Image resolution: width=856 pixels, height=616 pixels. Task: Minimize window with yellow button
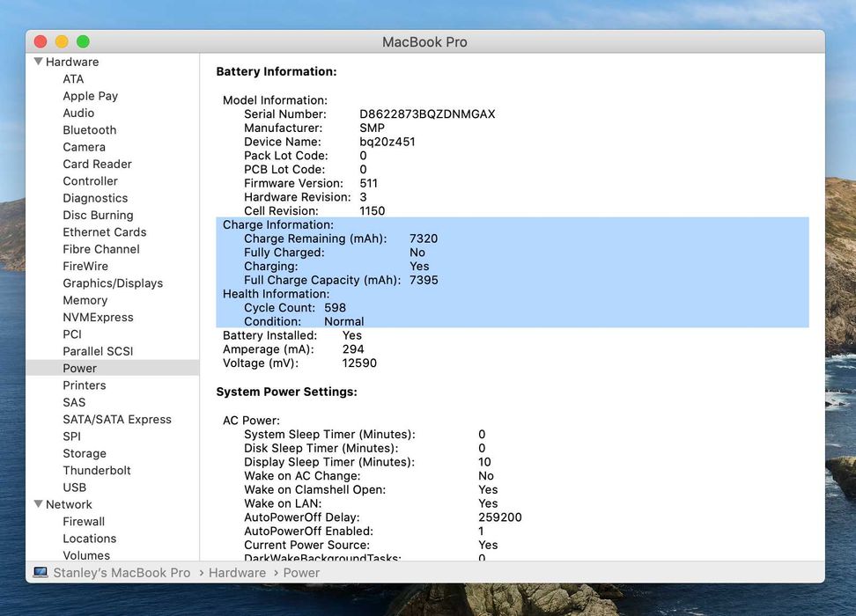pos(62,41)
